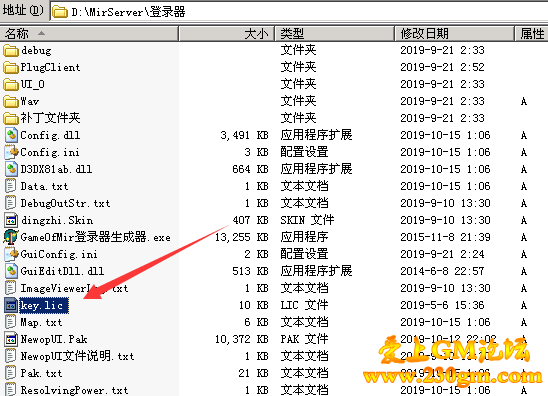Click the dingzhi.Skin file icon

click(11, 220)
